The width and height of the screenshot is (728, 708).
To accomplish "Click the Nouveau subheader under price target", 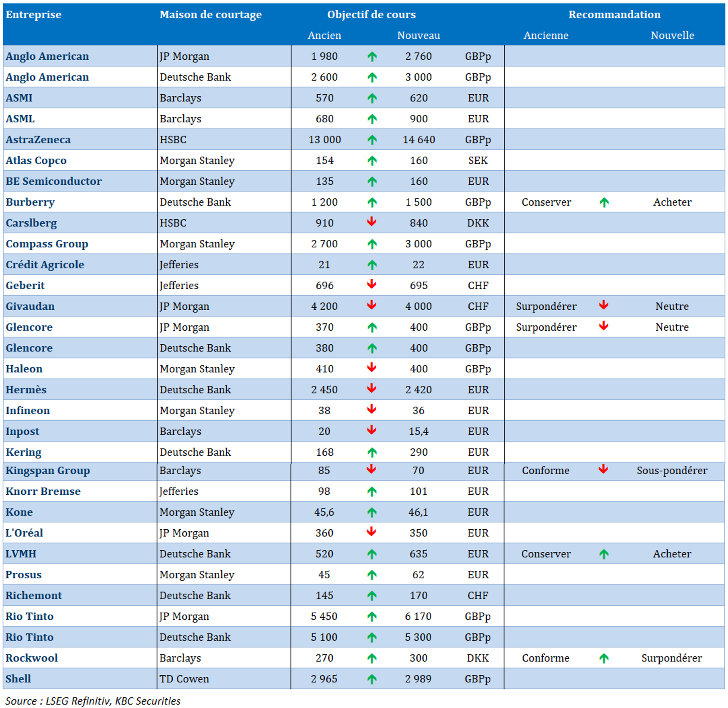I will [418, 35].
